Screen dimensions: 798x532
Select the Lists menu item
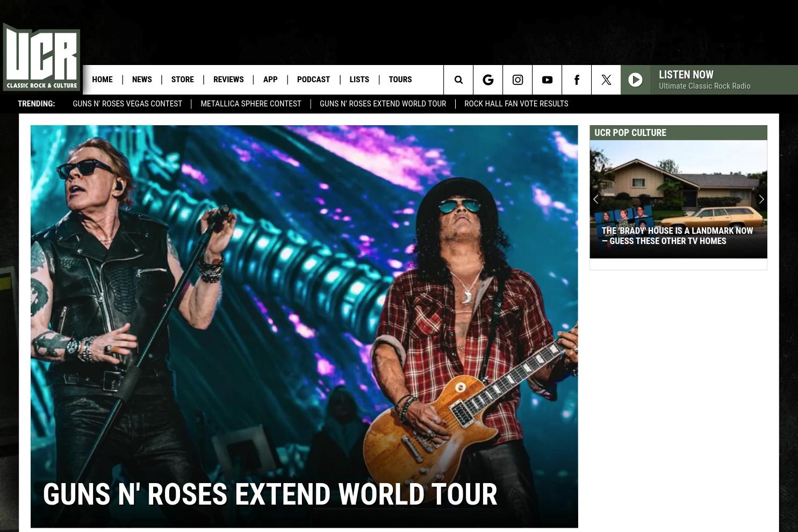[359, 80]
